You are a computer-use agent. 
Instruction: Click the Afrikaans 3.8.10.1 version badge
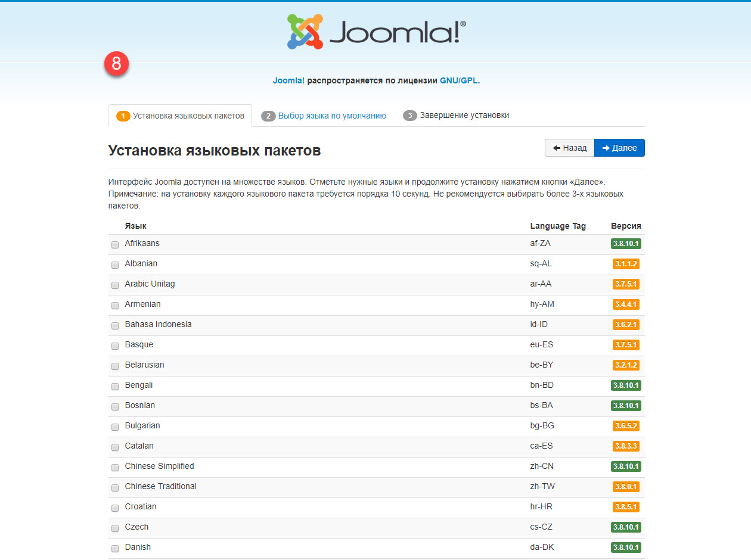(626, 244)
